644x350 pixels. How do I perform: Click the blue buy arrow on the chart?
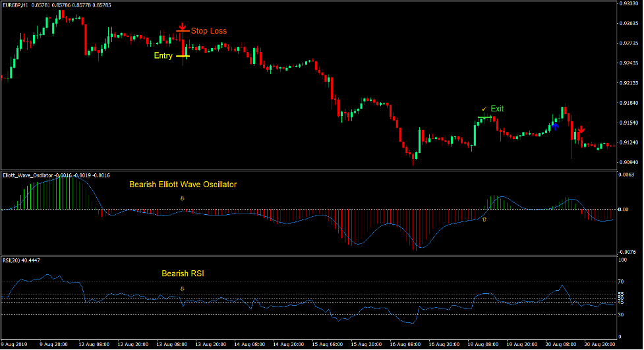point(556,125)
